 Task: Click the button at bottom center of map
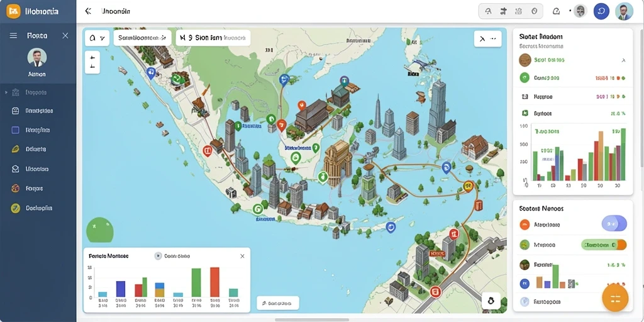pyautogui.click(x=277, y=303)
